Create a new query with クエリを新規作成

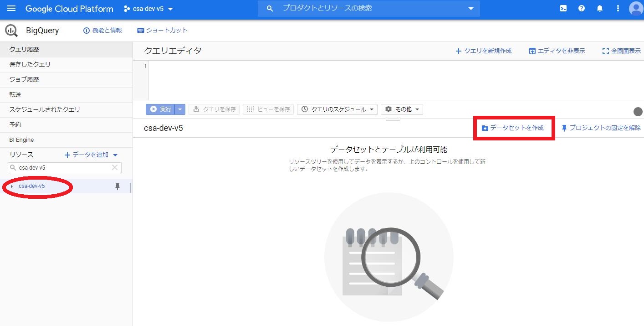click(x=484, y=51)
